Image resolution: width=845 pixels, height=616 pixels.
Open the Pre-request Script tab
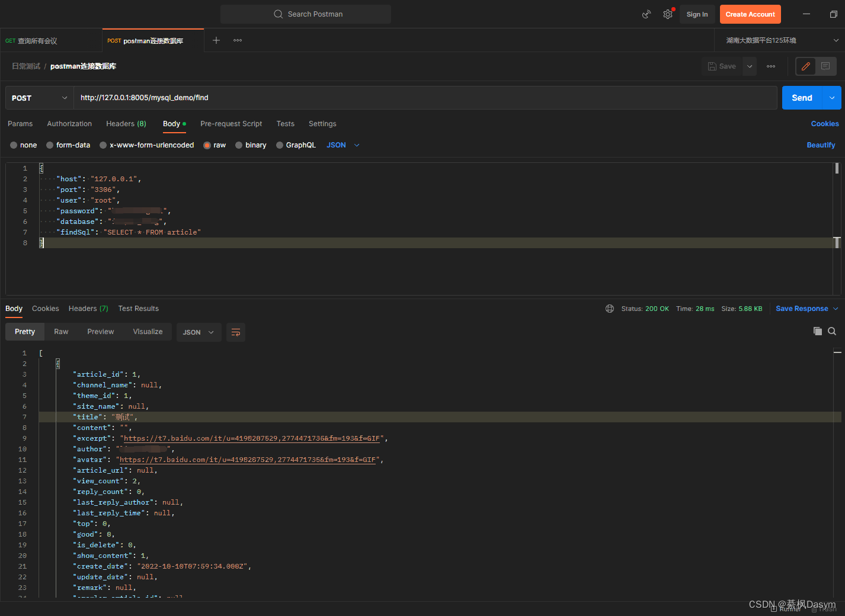(231, 124)
